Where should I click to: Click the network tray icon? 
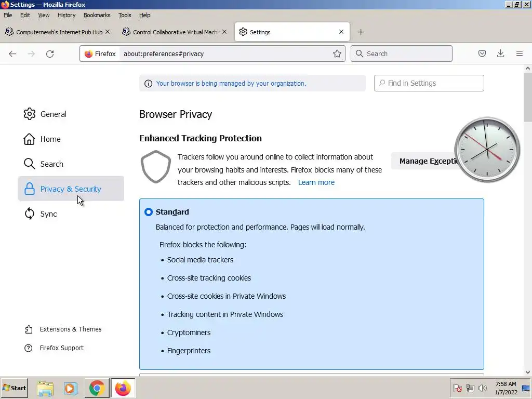point(470,388)
